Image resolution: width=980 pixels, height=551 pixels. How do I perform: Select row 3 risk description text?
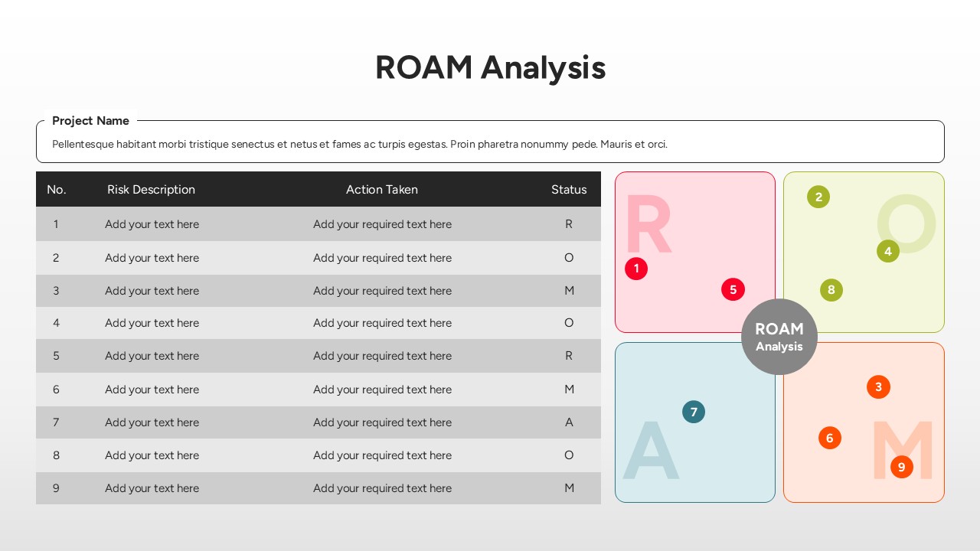[x=152, y=291]
